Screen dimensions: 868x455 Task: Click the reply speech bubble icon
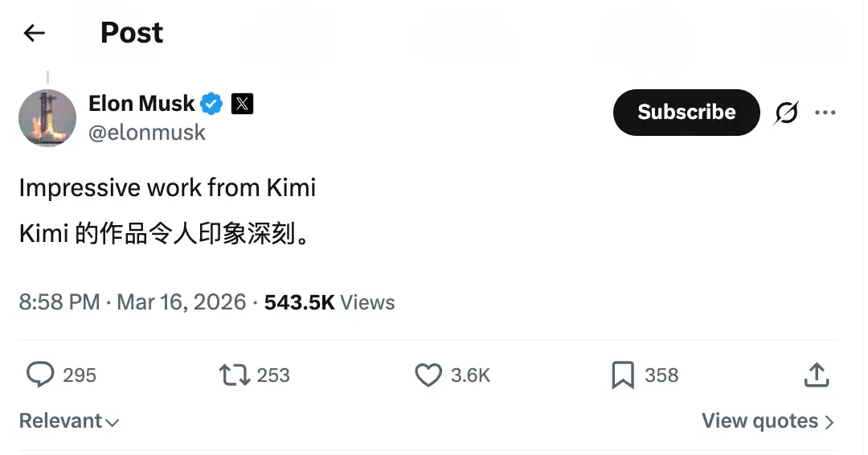(40, 375)
